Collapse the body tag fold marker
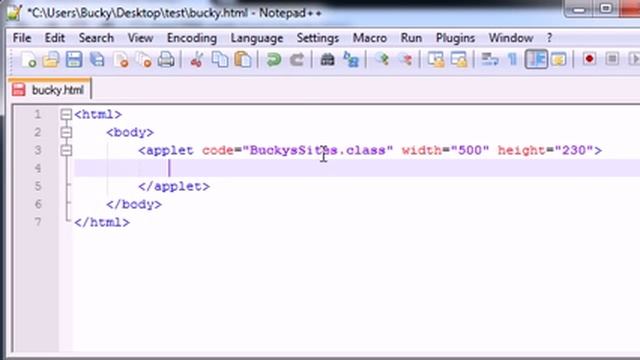640x360 pixels. (x=66, y=132)
